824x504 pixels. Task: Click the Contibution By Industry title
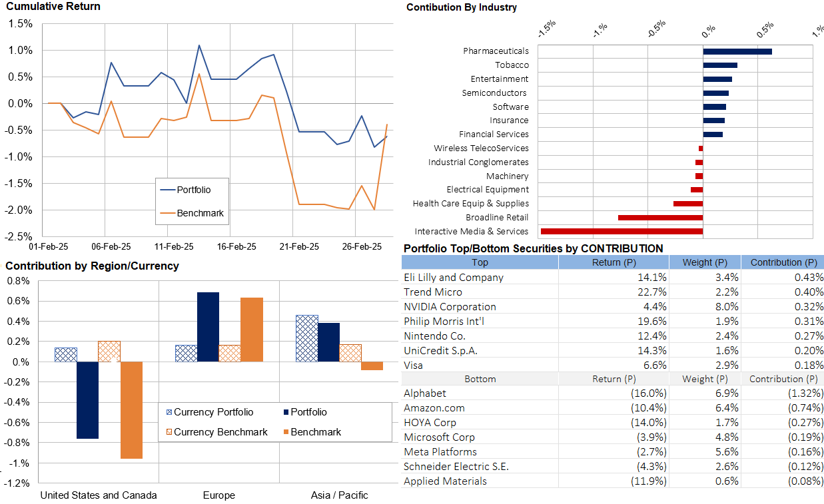point(461,7)
